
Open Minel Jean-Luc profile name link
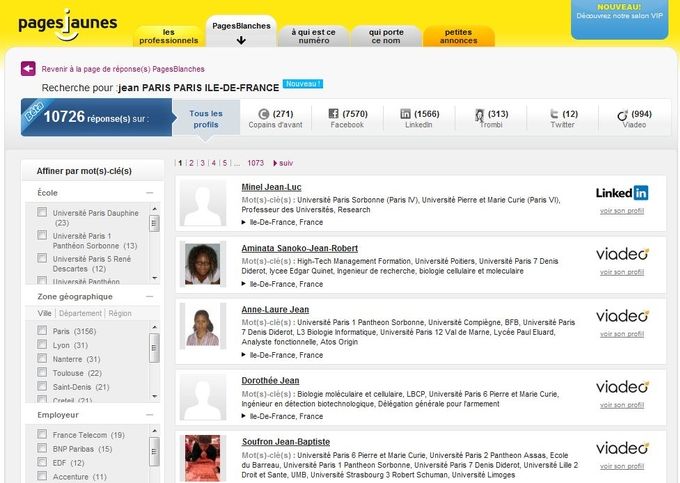click(271, 187)
